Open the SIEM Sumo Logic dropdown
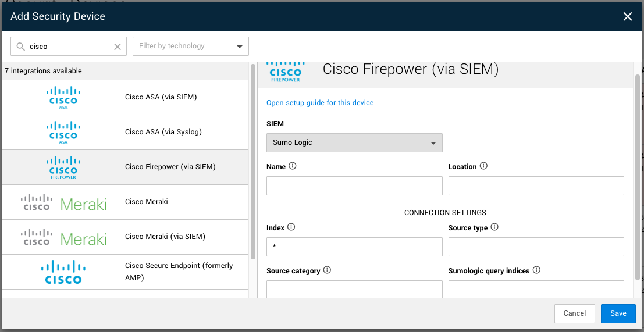Image resolution: width=644 pixels, height=332 pixels. [x=354, y=143]
